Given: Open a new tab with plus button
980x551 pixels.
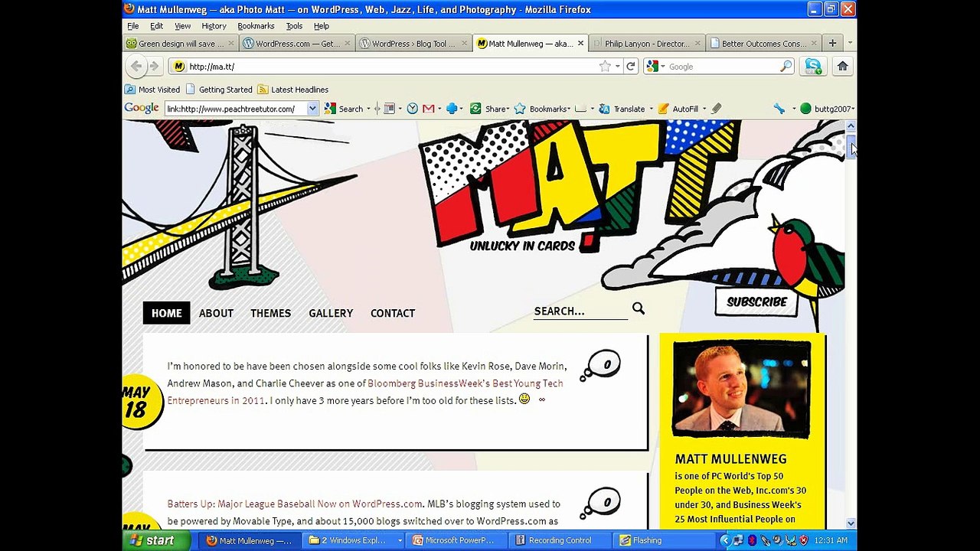Looking at the screenshot, I should tap(832, 43).
